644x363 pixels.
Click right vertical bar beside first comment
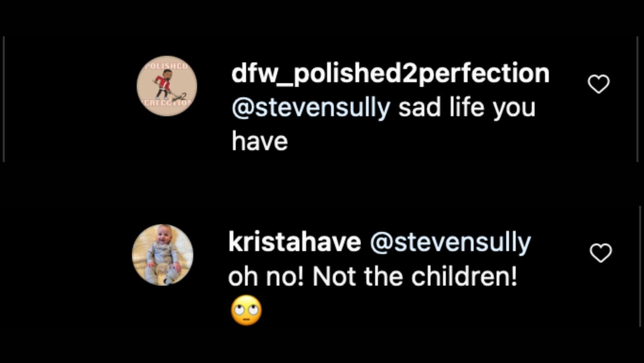[637, 99]
